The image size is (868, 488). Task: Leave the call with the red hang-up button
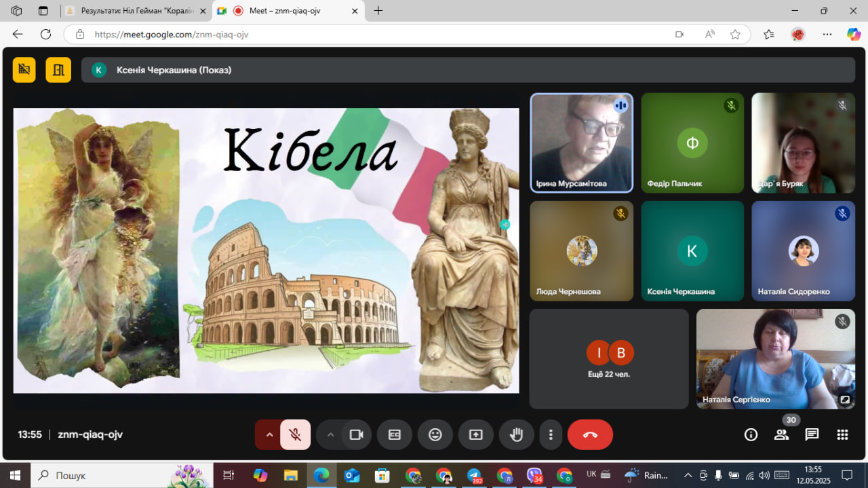point(590,434)
